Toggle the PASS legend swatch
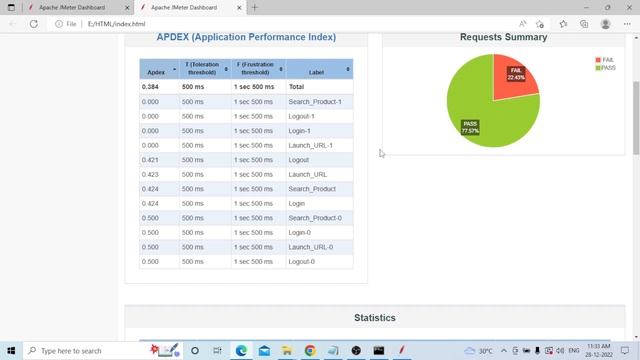This screenshot has height=360, width=640. [x=598, y=68]
